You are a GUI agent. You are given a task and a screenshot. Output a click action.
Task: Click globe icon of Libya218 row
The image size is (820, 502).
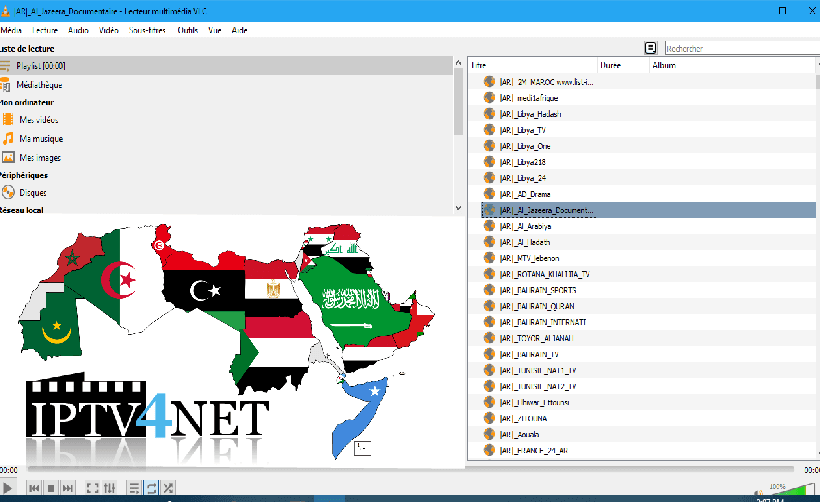coord(489,162)
